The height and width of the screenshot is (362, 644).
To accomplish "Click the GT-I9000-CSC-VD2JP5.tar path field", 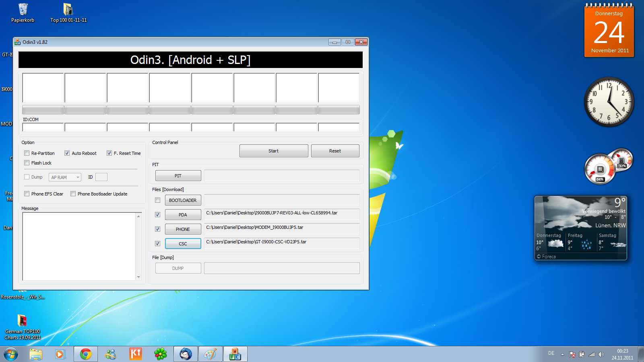I will tap(282, 243).
